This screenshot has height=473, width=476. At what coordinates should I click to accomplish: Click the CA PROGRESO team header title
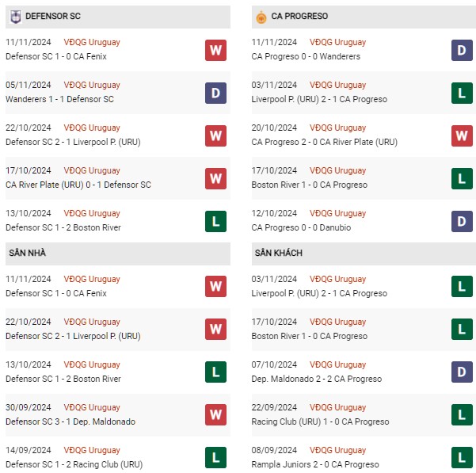click(x=299, y=16)
